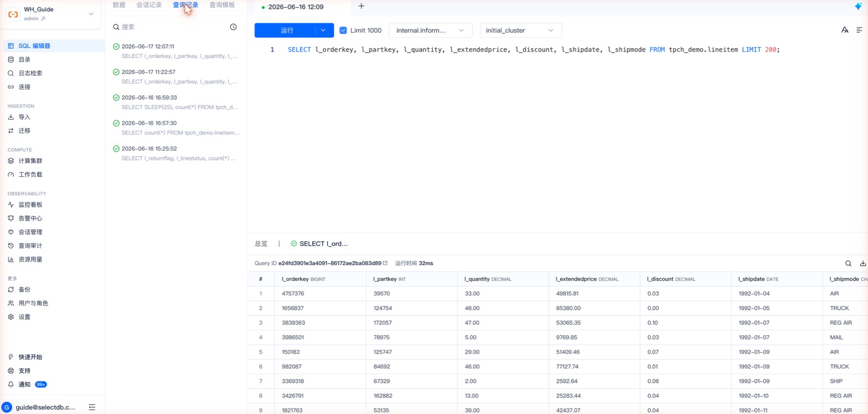Click the MAIL shipmode cell

[836, 337]
